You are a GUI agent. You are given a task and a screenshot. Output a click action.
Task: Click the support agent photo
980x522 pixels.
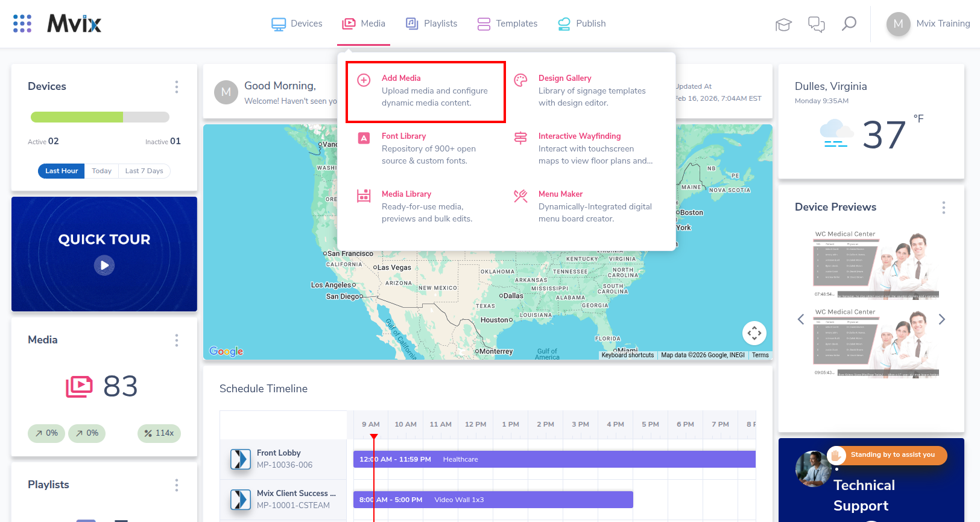pos(813,469)
